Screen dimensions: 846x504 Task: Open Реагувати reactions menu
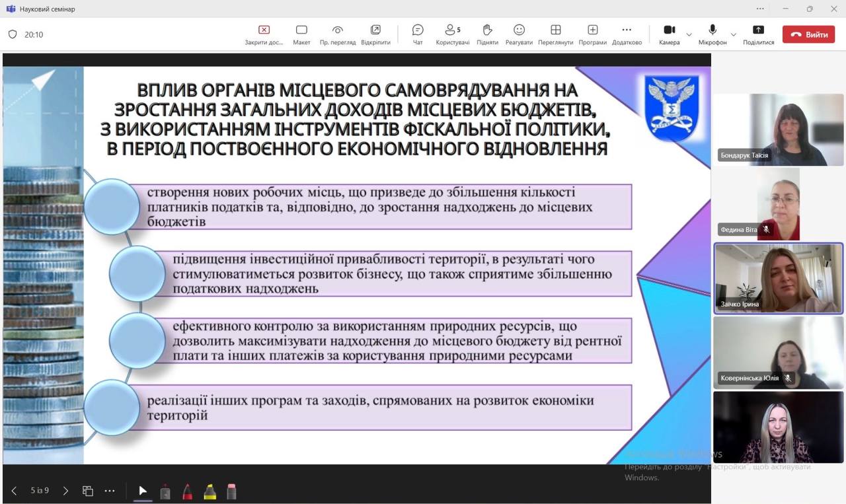519,34
